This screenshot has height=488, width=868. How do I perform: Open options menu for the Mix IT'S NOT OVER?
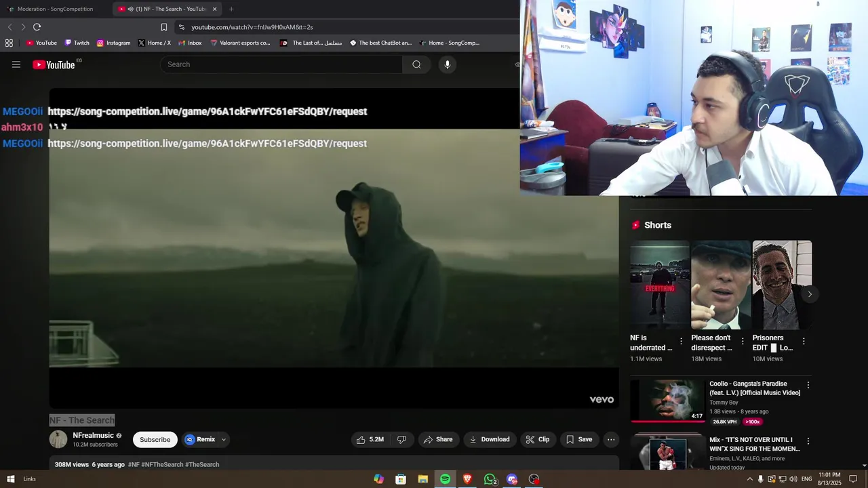pyautogui.click(x=808, y=441)
